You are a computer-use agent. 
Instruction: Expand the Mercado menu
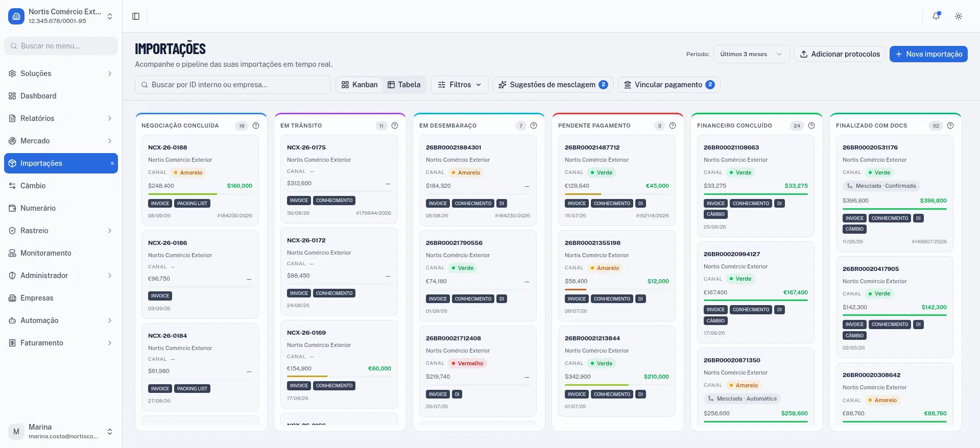coord(61,141)
